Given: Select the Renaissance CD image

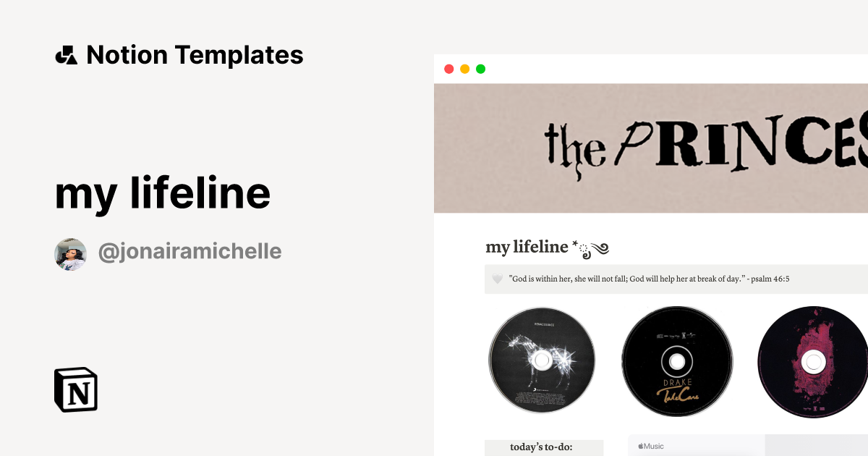Looking at the screenshot, I should (542, 360).
